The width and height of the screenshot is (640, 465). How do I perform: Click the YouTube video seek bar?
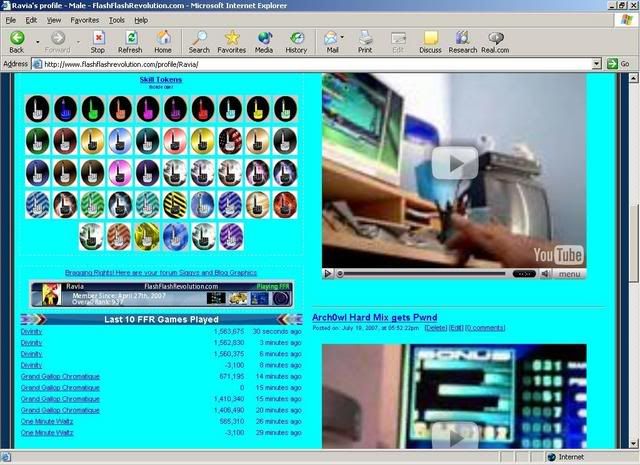[420, 273]
